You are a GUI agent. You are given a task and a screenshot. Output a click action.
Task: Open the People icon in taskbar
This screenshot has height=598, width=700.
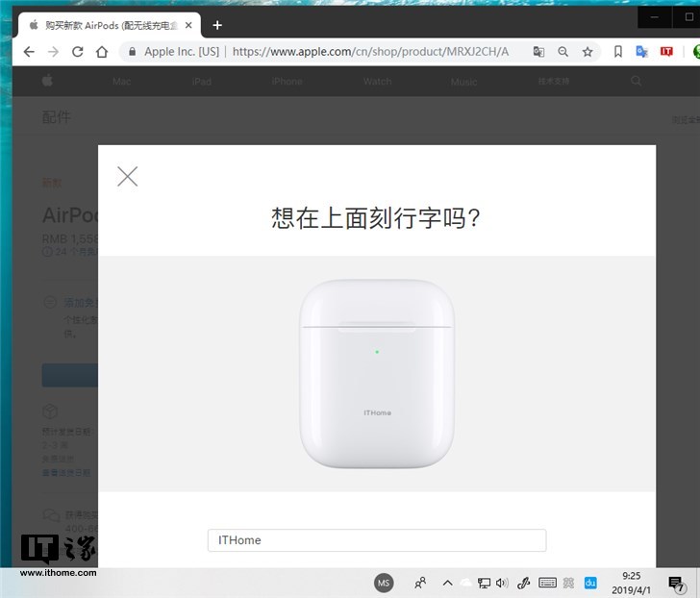click(420, 583)
